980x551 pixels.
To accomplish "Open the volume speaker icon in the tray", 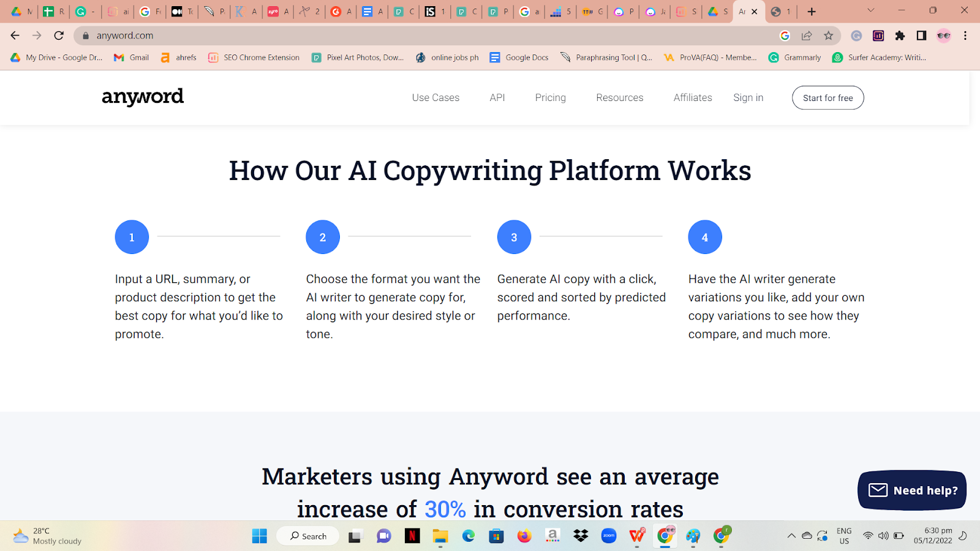I will tap(883, 536).
